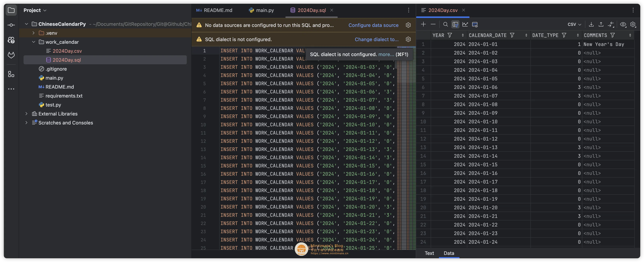
Task: Toggle the view options eye icon
Action: tap(623, 24)
